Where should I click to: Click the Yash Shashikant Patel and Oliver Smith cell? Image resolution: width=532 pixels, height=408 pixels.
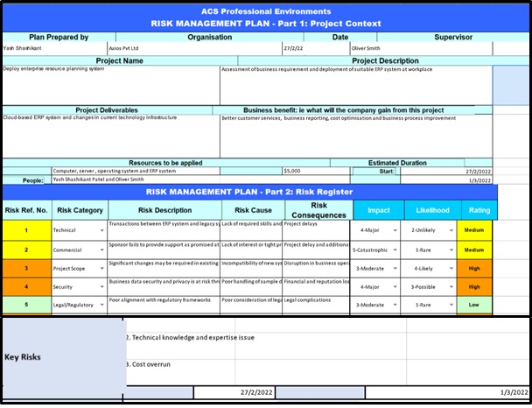(136, 179)
